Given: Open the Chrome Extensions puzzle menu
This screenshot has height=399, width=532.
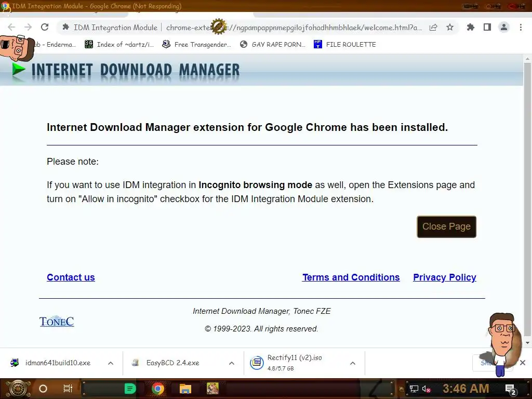Looking at the screenshot, I should pos(471,27).
